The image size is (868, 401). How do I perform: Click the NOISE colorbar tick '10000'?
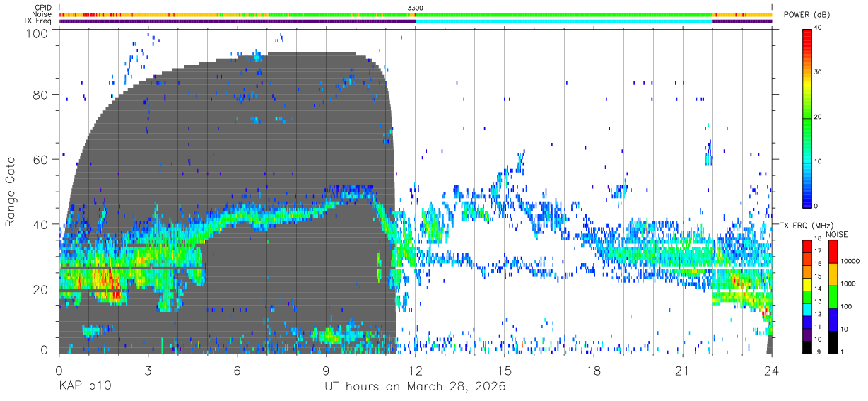[x=851, y=262]
